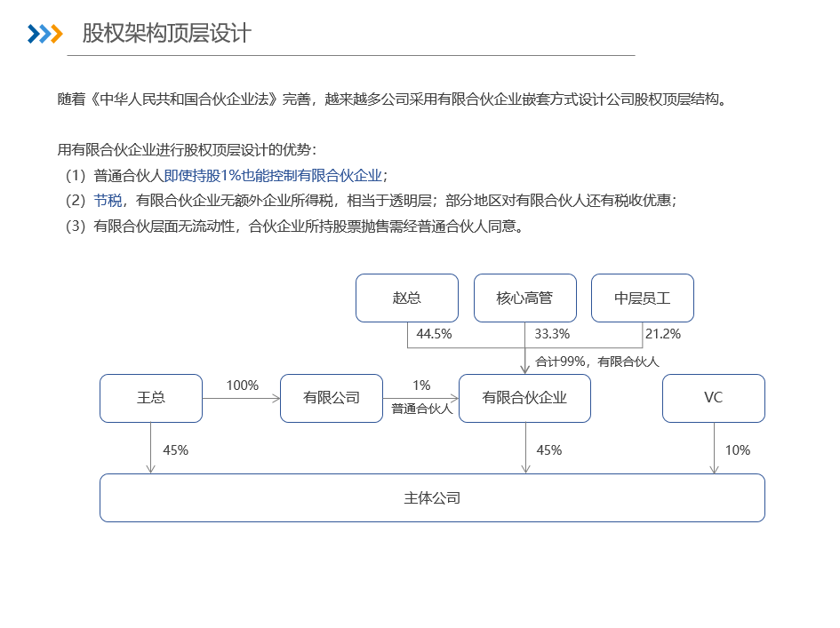The height and width of the screenshot is (628, 840).
Task: Select the 有限合伙企业 box
Action: tap(525, 398)
